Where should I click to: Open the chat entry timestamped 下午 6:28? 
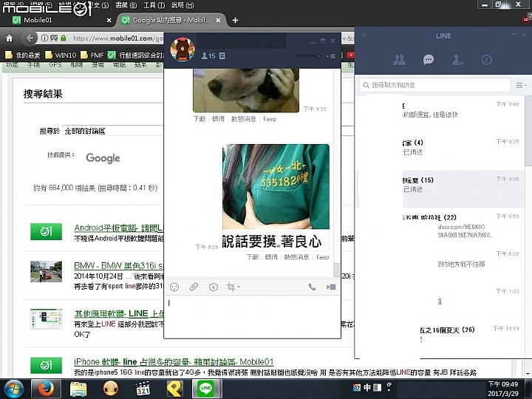[441, 264]
